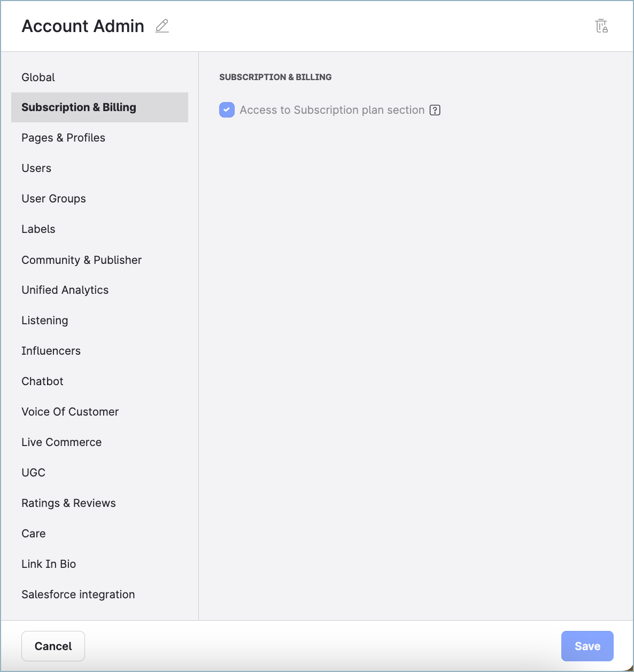634x672 pixels.
Task: Open the Chatbot permissions section
Action: (42, 381)
